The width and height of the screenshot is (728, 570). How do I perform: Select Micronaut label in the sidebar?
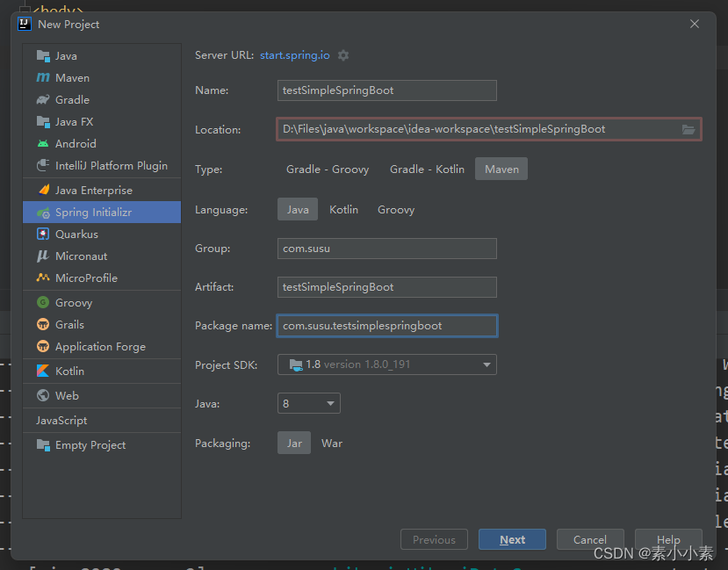point(82,256)
